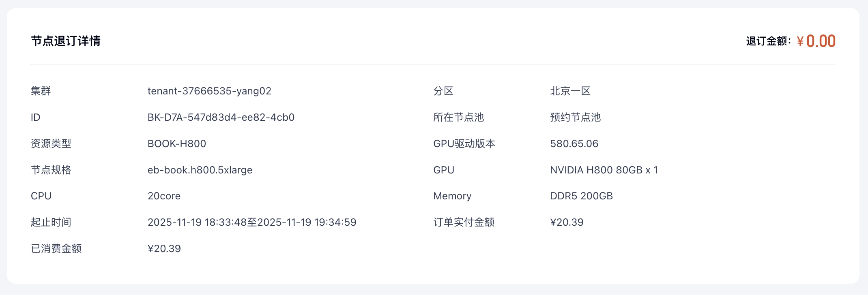Click the NVIDIA H800 80GB x 1 value
Image resolution: width=868 pixels, height=295 pixels.
(604, 170)
